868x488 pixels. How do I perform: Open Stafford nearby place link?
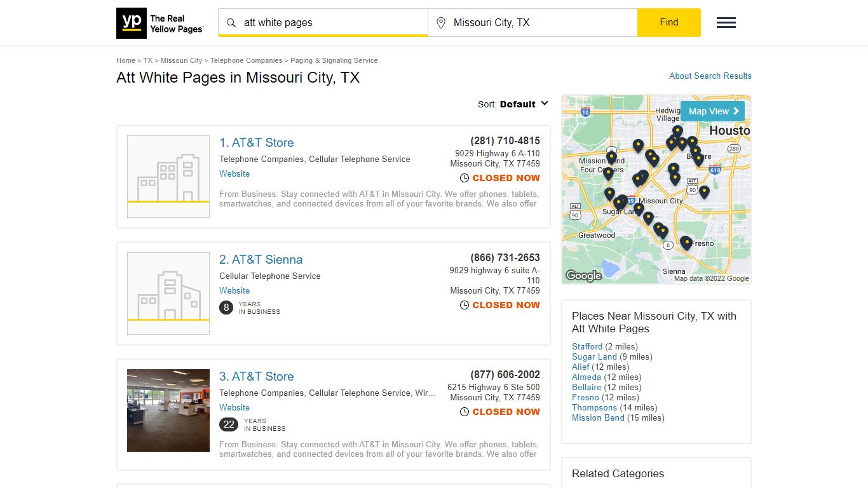pyautogui.click(x=587, y=346)
